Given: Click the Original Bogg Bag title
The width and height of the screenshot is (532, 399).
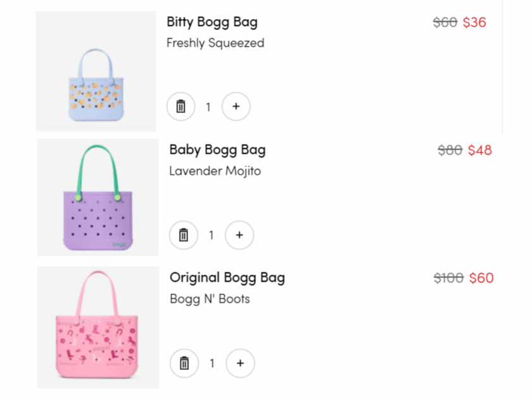Looking at the screenshot, I should click(x=227, y=277).
